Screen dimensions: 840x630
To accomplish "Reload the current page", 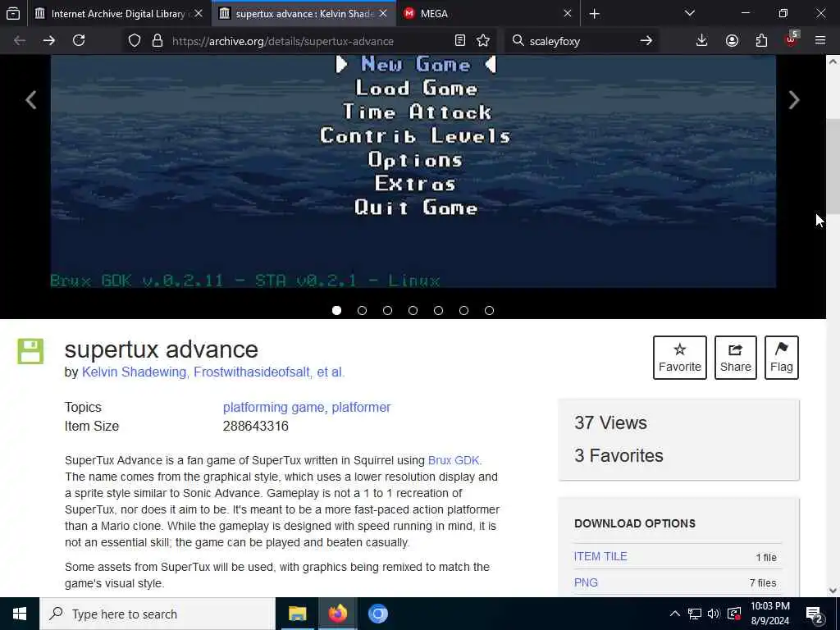I will 79,41.
